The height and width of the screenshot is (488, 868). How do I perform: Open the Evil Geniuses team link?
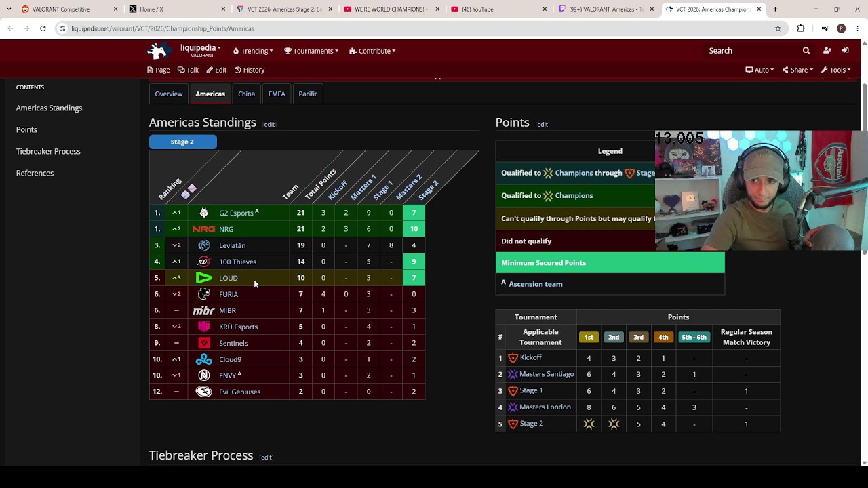coord(239,392)
